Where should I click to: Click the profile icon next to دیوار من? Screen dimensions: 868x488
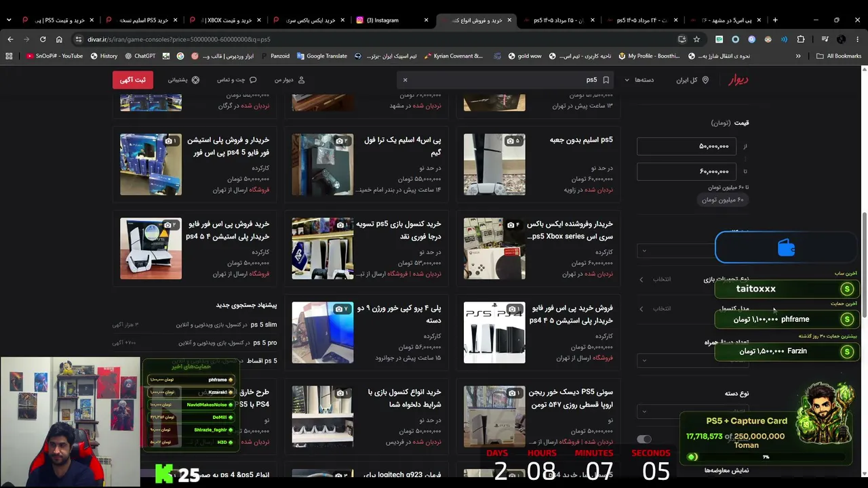point(301,80)
